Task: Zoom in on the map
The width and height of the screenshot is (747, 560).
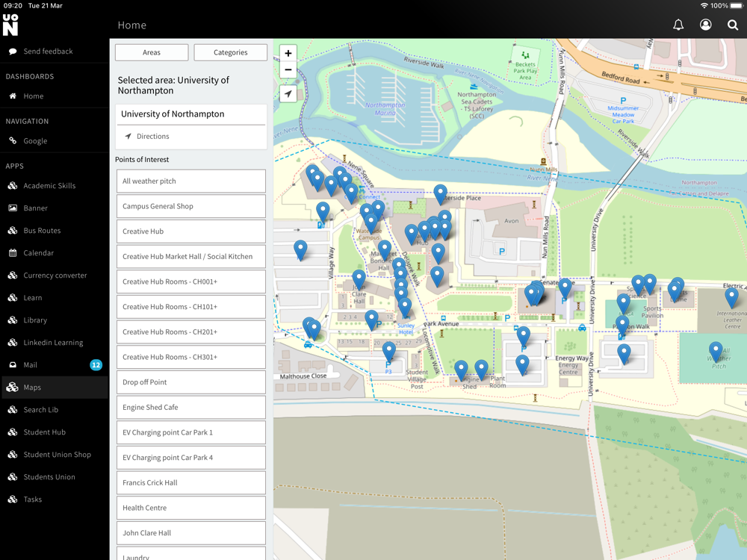Action: coord(288,53)
